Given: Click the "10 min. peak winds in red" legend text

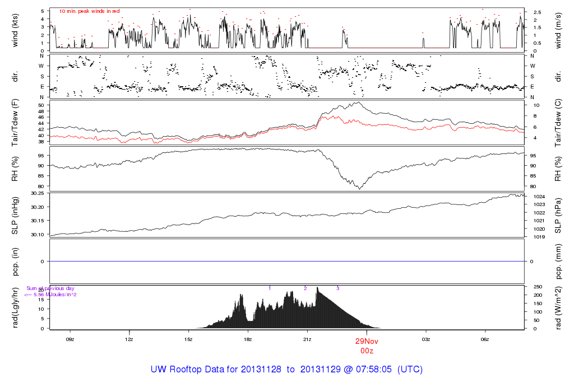Looking at the screenshot, I should pos(89,11).
